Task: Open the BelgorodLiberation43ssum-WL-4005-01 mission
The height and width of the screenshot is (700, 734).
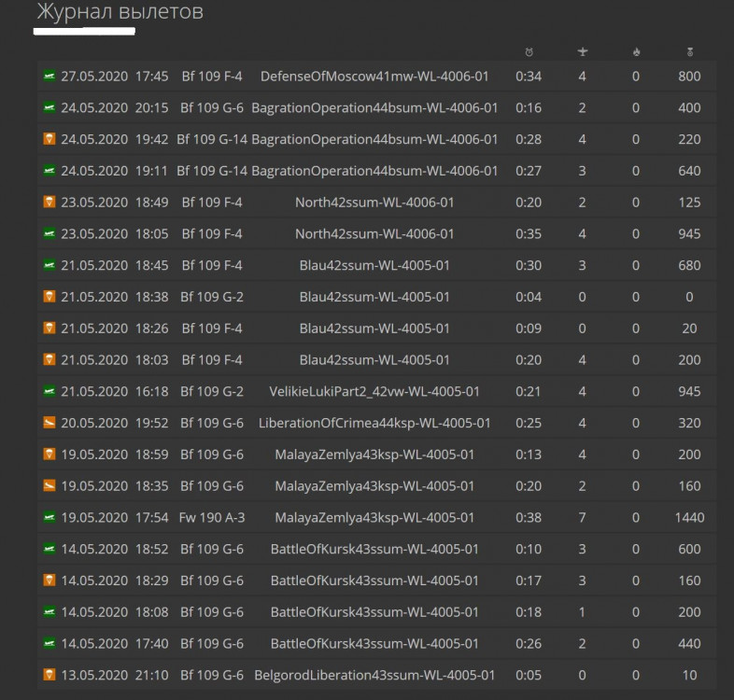Action: coord(374,675)
